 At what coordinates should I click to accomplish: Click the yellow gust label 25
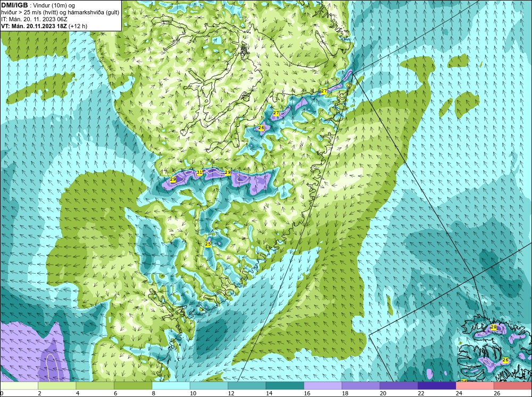tap(208, 244)
